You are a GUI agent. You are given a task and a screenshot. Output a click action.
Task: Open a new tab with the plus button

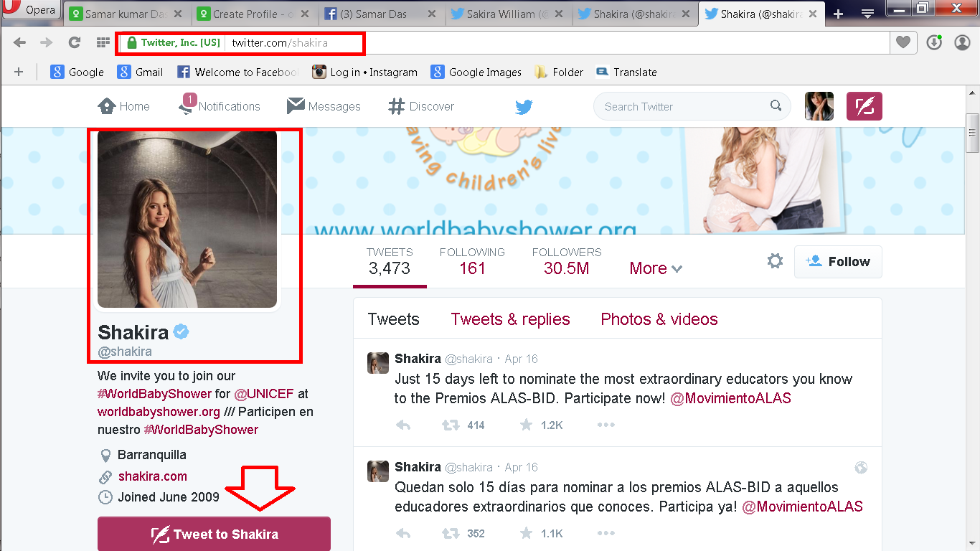pos(838,14)
